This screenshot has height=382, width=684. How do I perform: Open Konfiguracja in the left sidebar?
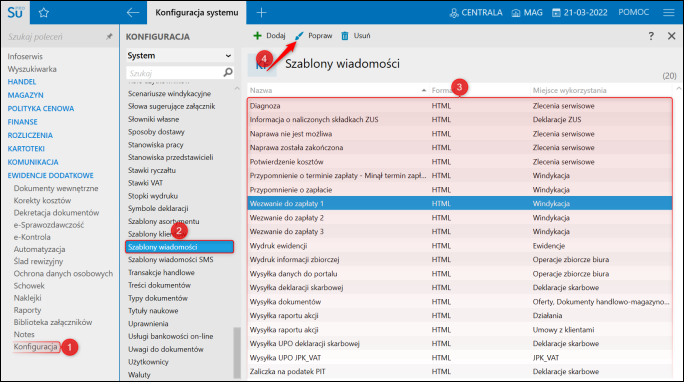click(x=36, y=347)
